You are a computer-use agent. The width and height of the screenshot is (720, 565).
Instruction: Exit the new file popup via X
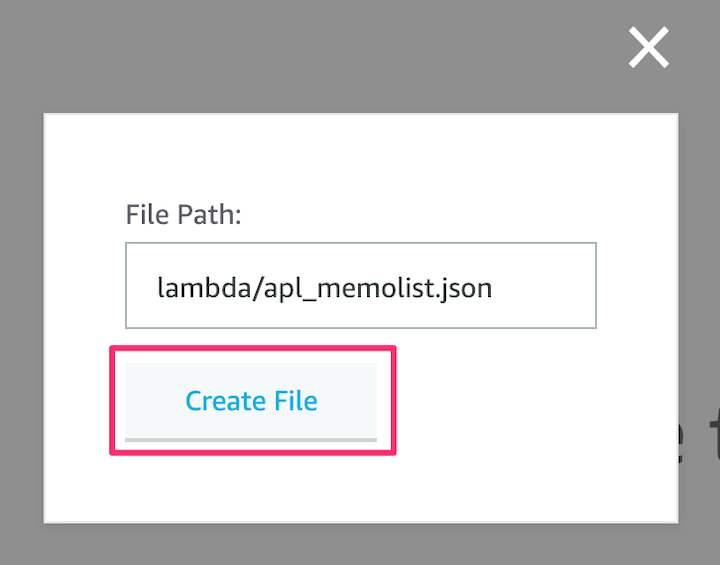click(648, 47)
